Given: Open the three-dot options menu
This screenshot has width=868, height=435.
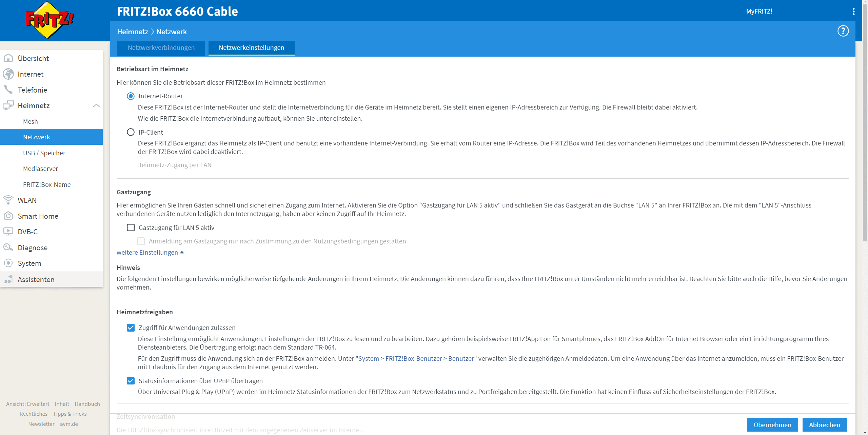Looking at the screenshot, I should pos(853,12).
